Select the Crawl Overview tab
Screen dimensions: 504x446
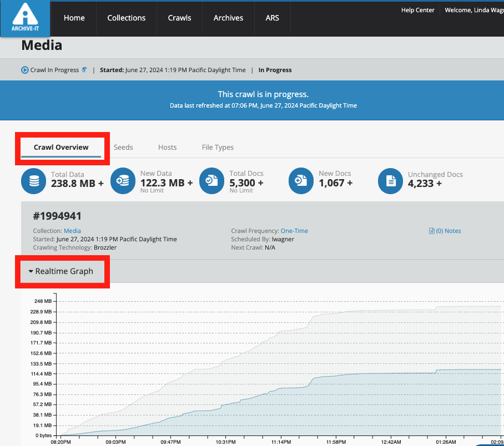point(61,148)
